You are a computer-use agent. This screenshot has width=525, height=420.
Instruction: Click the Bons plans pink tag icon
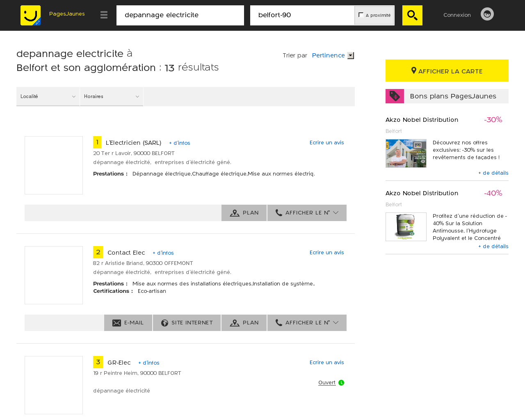395,96
